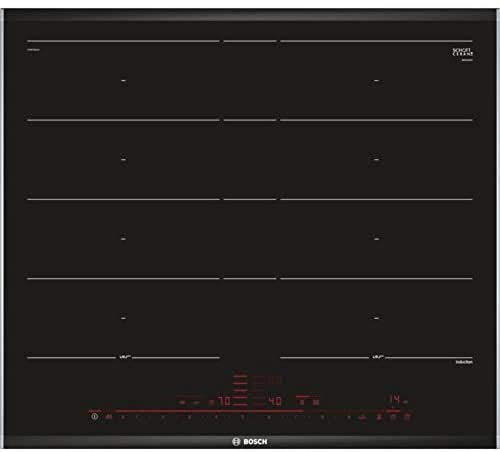
Task: Tap the rightmost red control-strip icon
Action: click(407, 417)
